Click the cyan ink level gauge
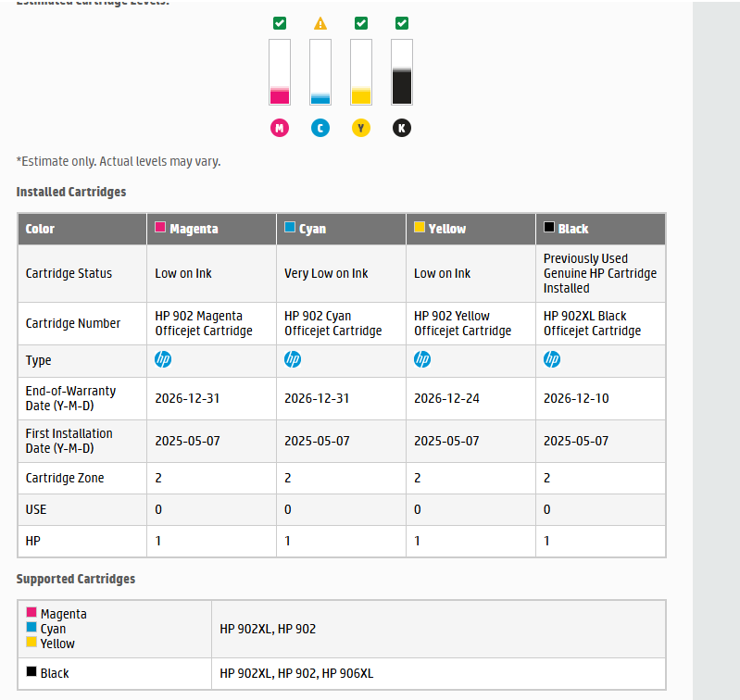 (320, 72)
